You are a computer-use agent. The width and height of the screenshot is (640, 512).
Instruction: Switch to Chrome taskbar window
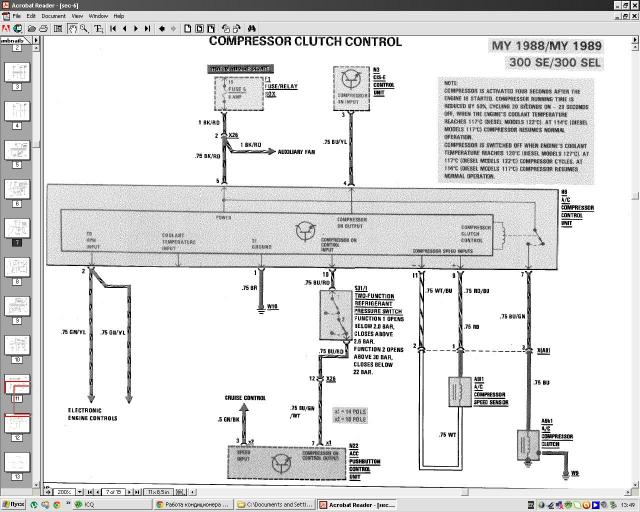[x=194, y=505]
